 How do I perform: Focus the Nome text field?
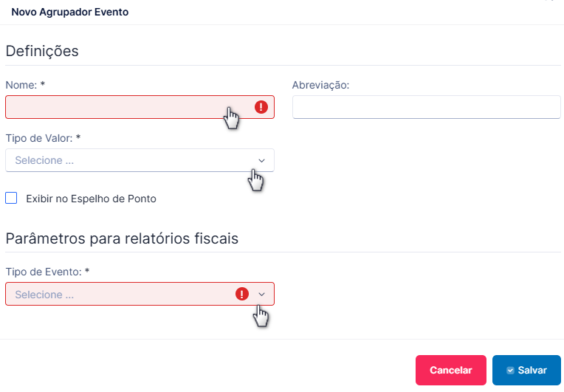coord(140,107)
